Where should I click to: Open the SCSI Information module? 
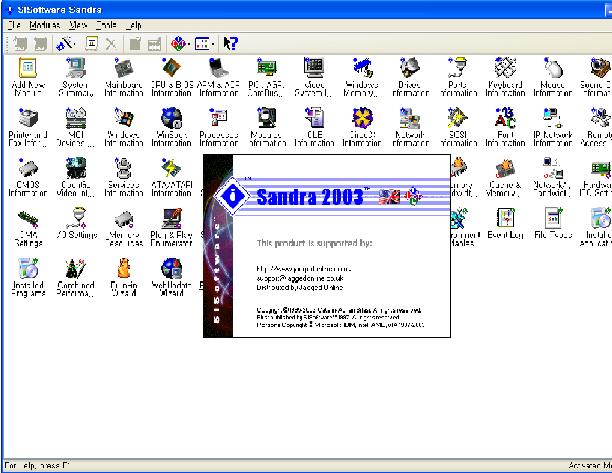pyautogui.click(x=458, y=127)
